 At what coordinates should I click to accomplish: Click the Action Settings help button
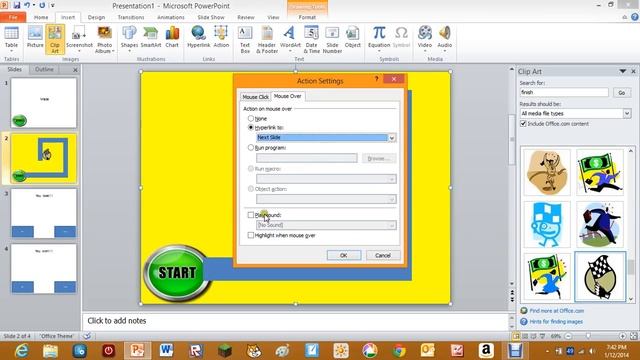point(376,78)
